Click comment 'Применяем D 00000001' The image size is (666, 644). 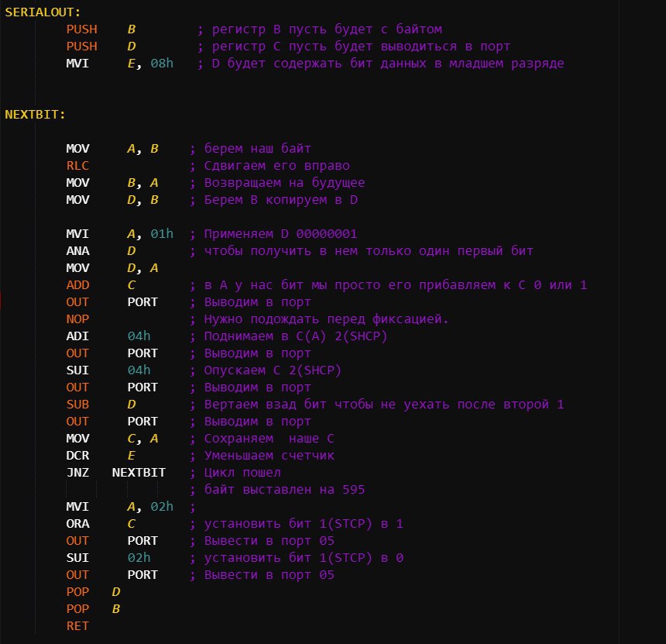[x=281, y=233]
